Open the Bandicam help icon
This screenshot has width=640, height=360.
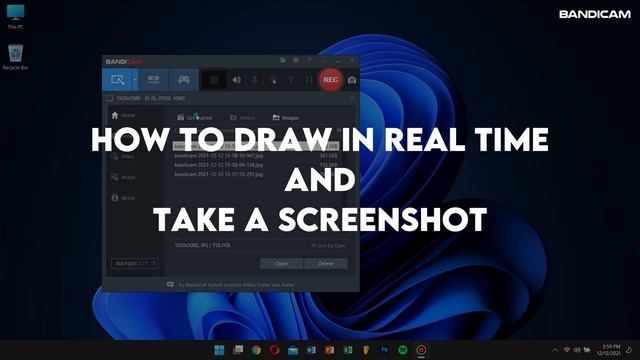click(x=310, y=60)
